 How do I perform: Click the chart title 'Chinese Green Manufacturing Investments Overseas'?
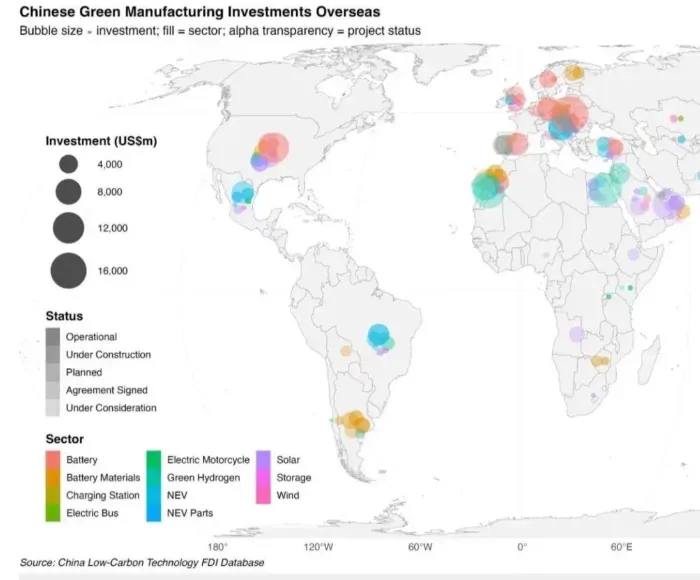pos(200,12)
